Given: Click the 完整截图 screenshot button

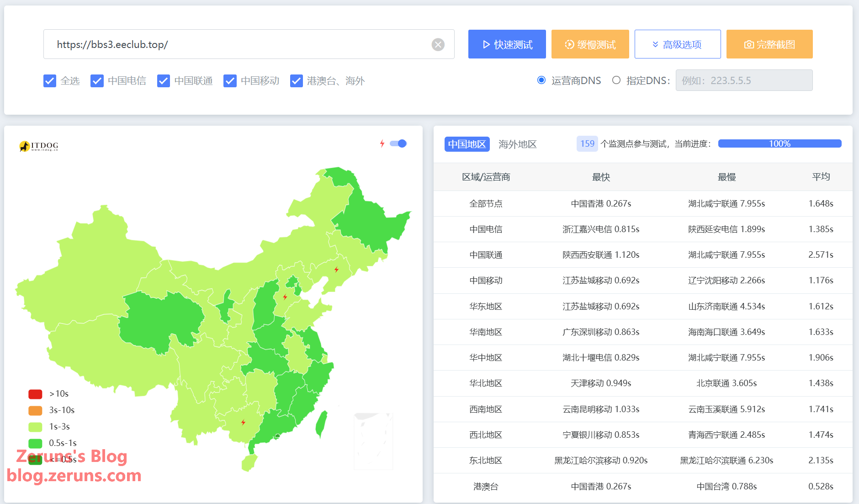Looking at the screenshot, I should pos(769,44).
